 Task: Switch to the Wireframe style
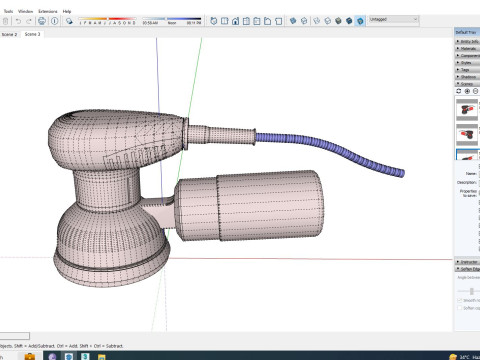click(317, 21)
